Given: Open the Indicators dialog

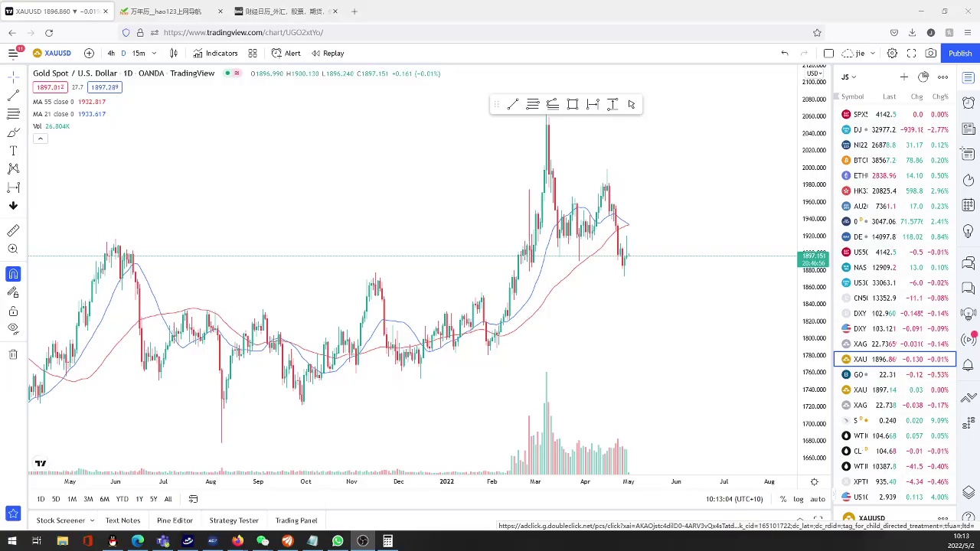Looking at the screenshot, I should [215, 53].
